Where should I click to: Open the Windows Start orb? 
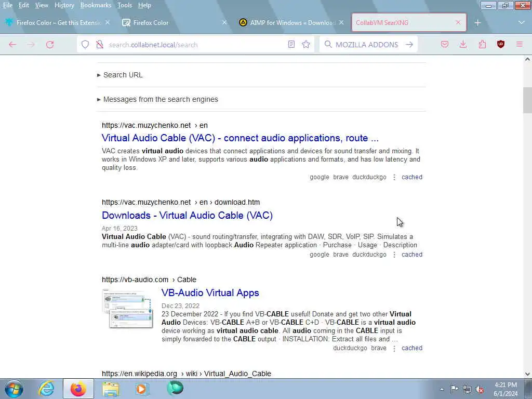point(14,389)
